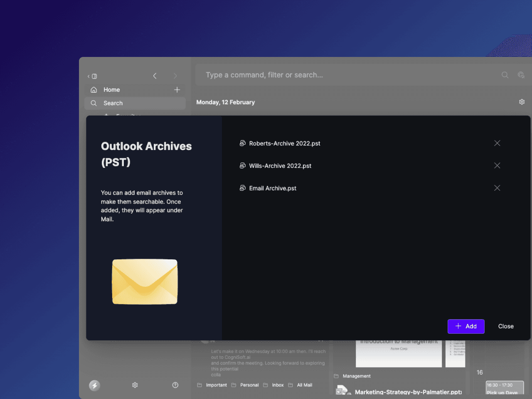This screenshot has width=532, height=399.
Task: Open the Personal mail folder
Action: pos(249,385)
